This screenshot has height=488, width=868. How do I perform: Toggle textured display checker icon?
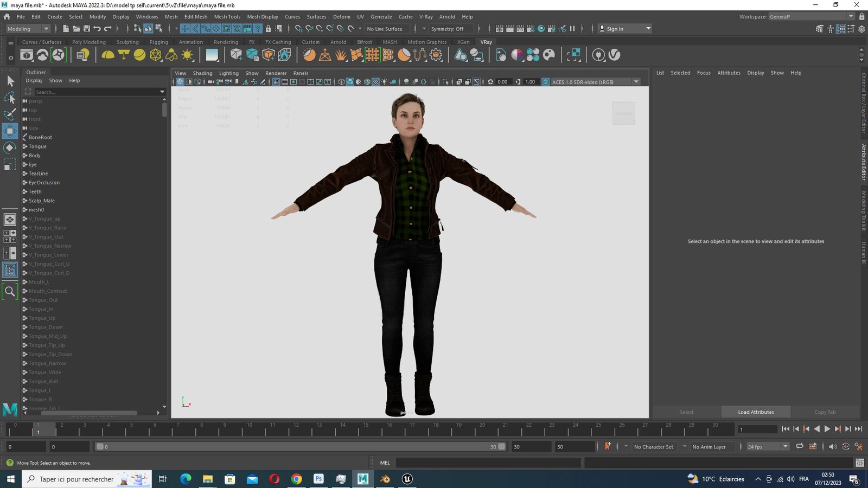point(376,82)
